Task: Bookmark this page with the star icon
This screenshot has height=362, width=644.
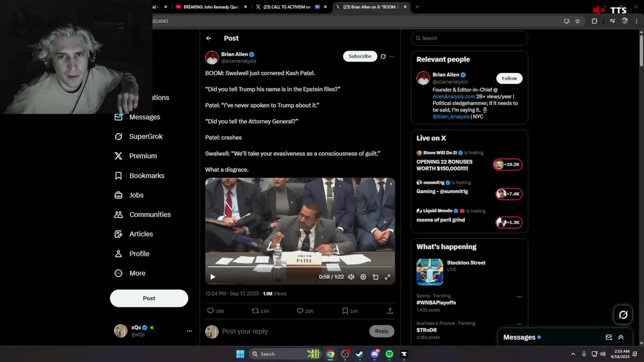Action: pos(578,21)
